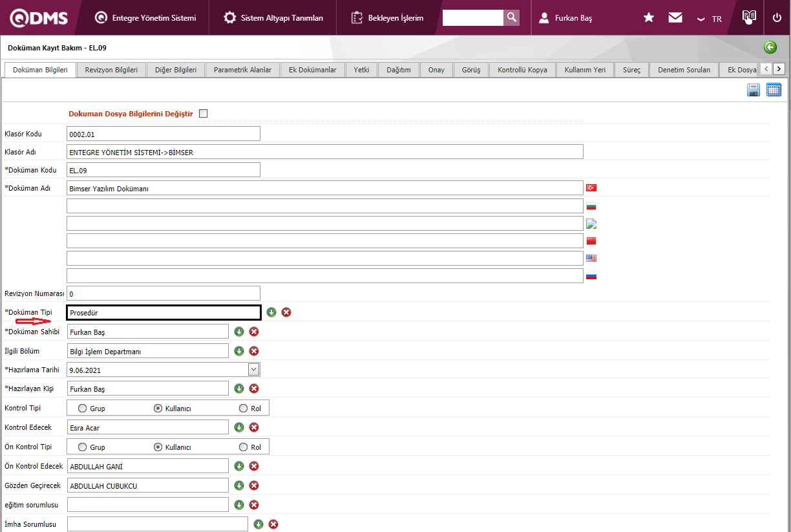Click the green back arrow icon
791x532 pixels.
[770, 47]
